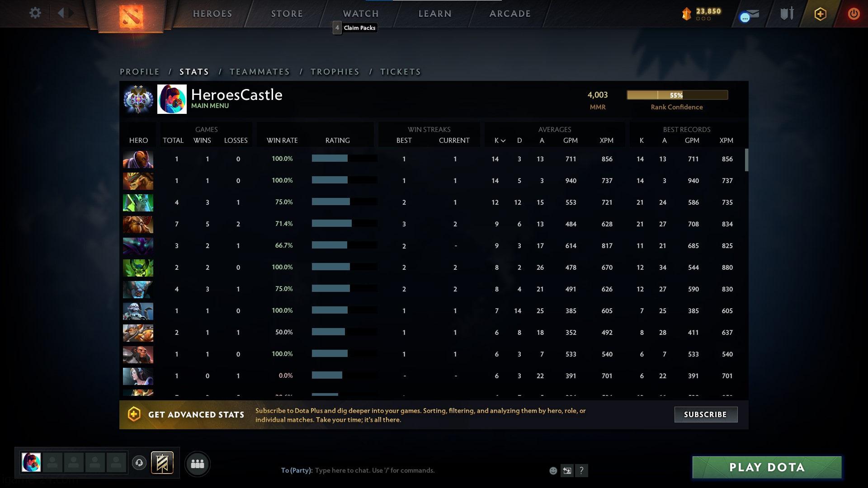This screenshot has width=868, height=488.
Task: Click the Play Dota button
Action: pyautogui.click(x=767, y=467)
